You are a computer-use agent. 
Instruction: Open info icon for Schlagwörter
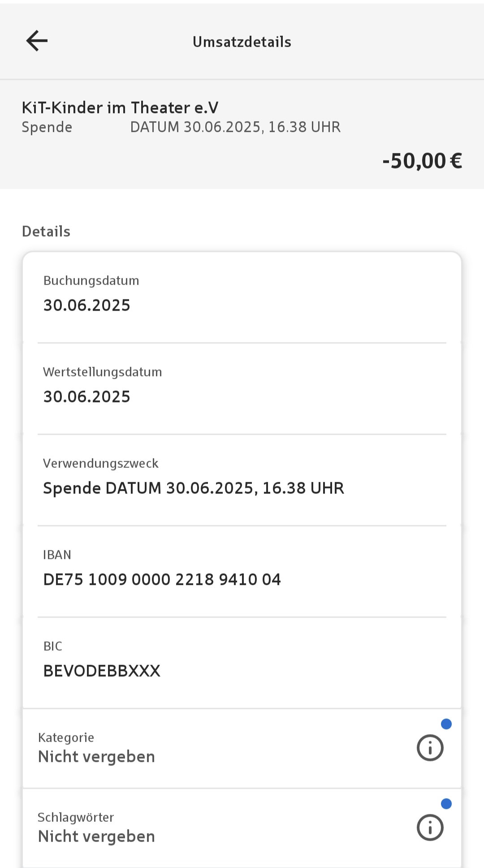pos(430,827)
